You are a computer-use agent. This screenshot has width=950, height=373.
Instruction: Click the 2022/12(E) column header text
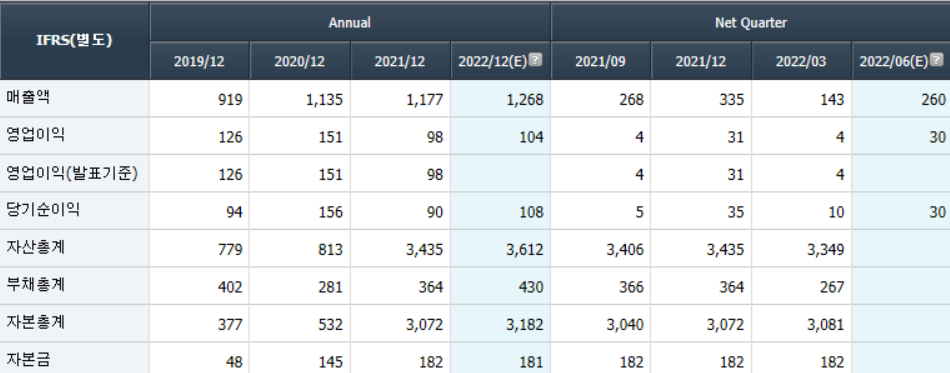(493, 61)
